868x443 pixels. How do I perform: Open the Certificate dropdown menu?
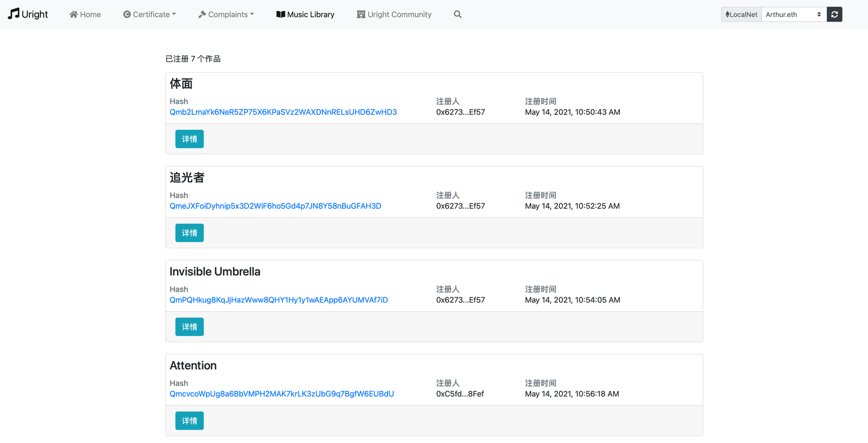pos(149,15)
